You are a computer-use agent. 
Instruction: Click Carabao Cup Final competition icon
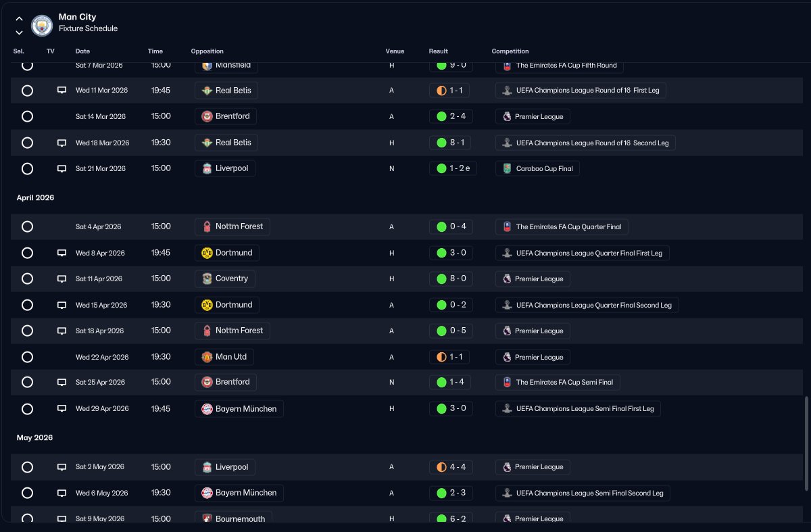[508, 168]
